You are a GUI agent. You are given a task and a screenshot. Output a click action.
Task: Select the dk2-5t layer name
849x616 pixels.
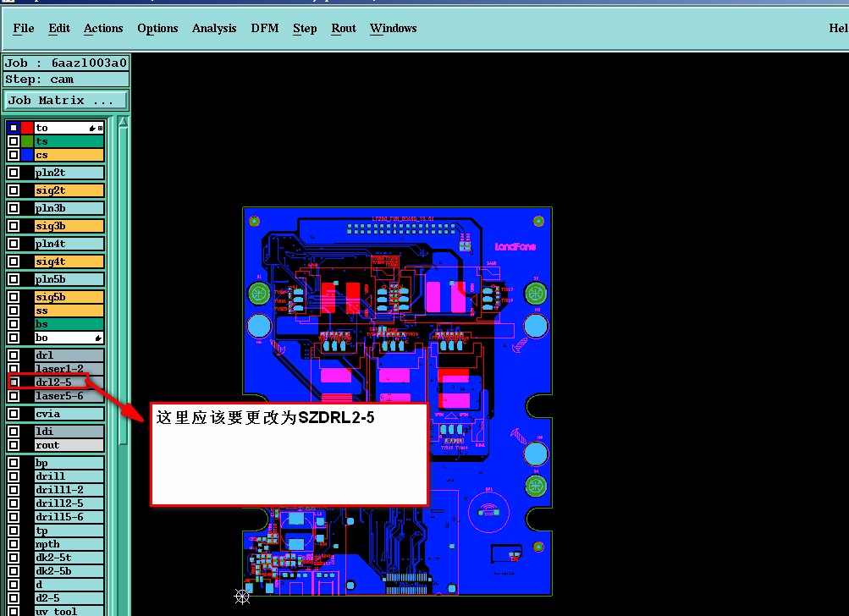(x=69, y=558)
